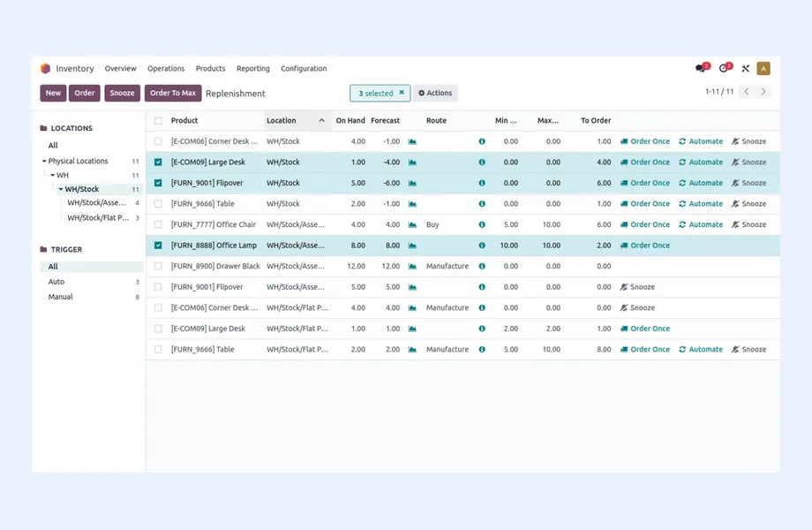812x530 pixels.
Task: Check the Drawer Black row checkbox
Action: point(158,266)
